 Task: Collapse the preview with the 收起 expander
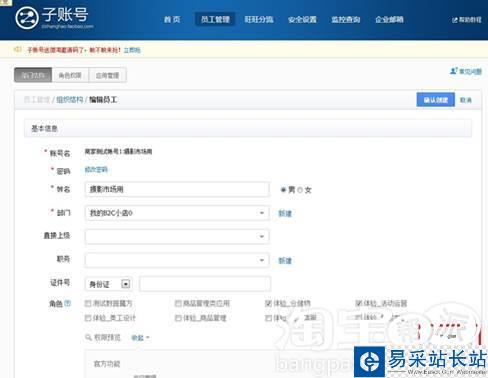coord(140,338)
